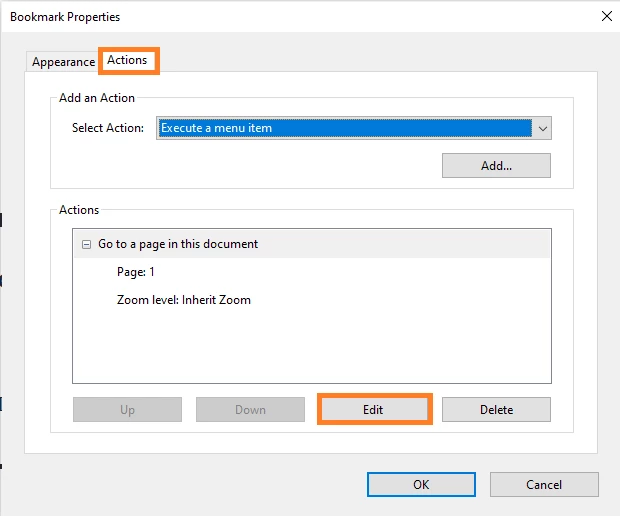The image size is (620, 516).
Task: Click the Cancel button
Action: pos(544,484)
